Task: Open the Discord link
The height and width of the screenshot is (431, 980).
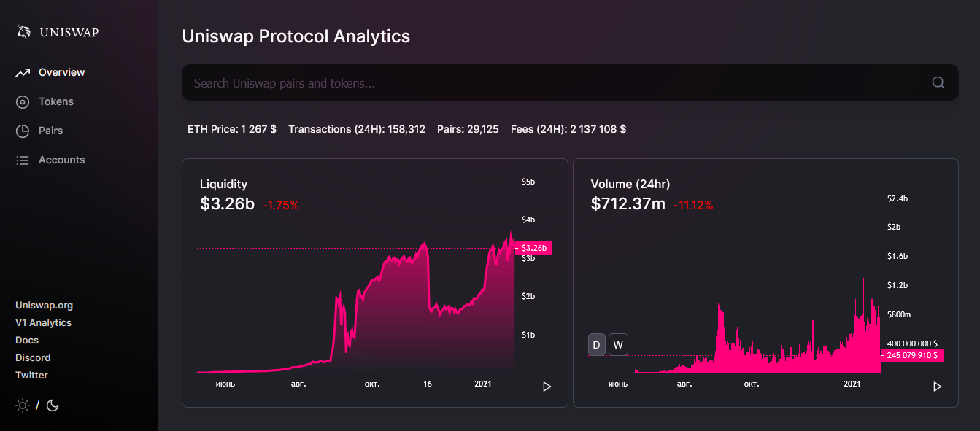Action: [x=33, y=358]
